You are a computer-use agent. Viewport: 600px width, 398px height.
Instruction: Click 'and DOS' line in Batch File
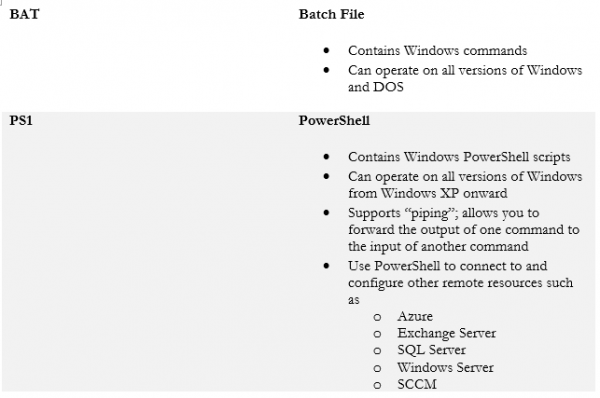(376, 87)
